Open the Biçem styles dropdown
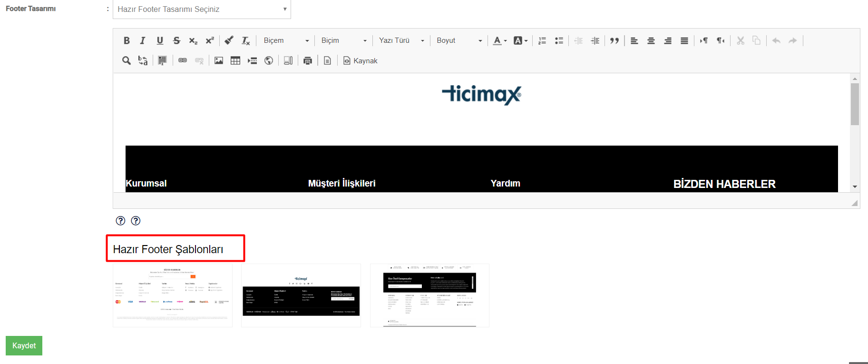Screen dimensions: 868x364 point(286,40)
